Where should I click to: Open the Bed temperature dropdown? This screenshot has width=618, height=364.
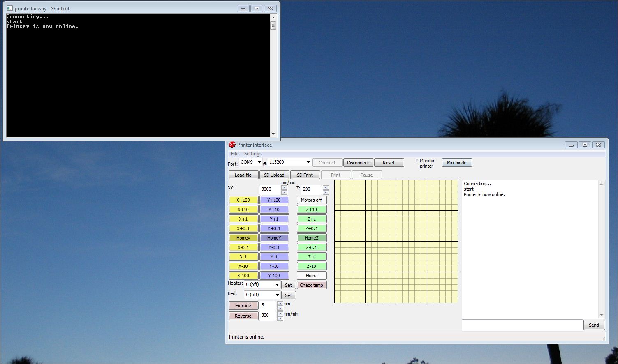277,295
